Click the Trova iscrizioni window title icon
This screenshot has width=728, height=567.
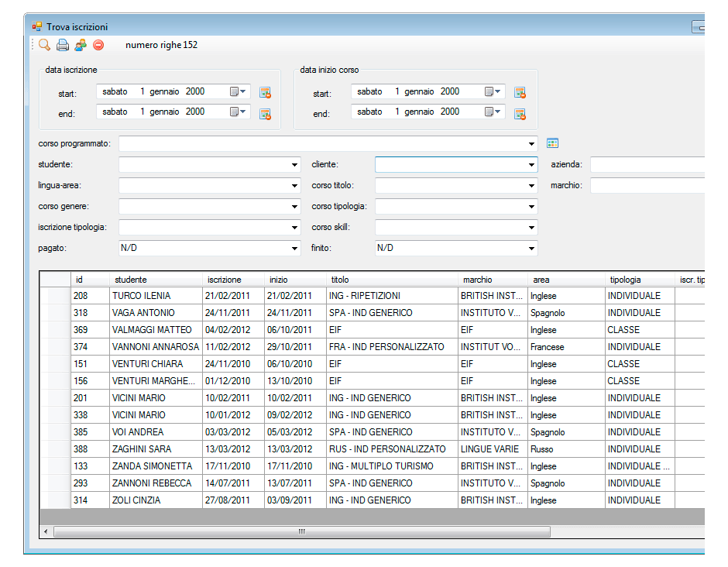click(37, 27)
